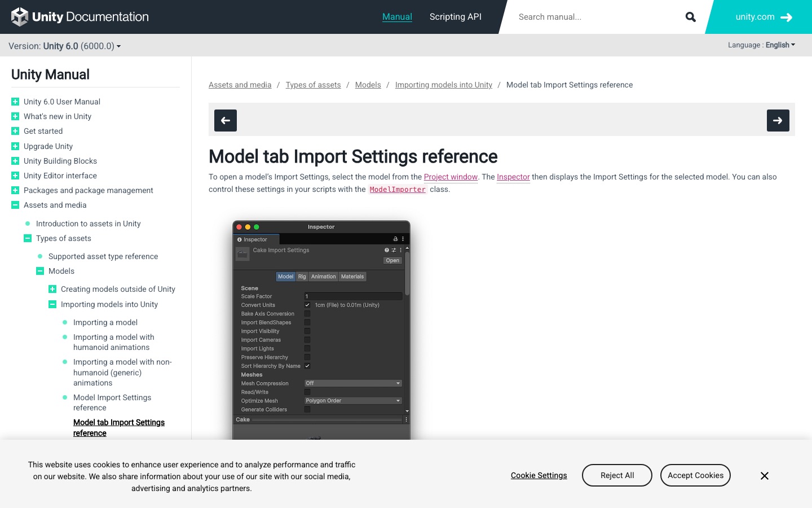Follow the Project window link
This screenshot has width=812, height=508.
[x=451, y=177]
